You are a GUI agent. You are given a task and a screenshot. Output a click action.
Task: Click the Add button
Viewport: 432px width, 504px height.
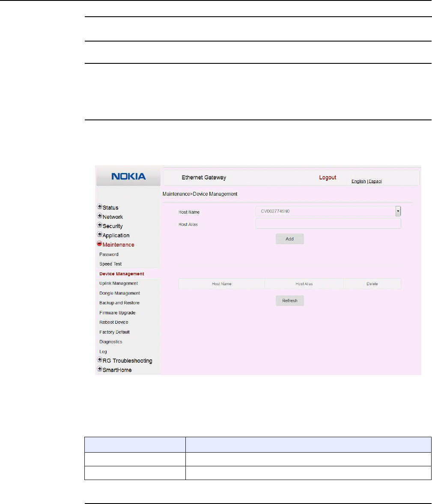pyautogui.click(x=289, y=239)
